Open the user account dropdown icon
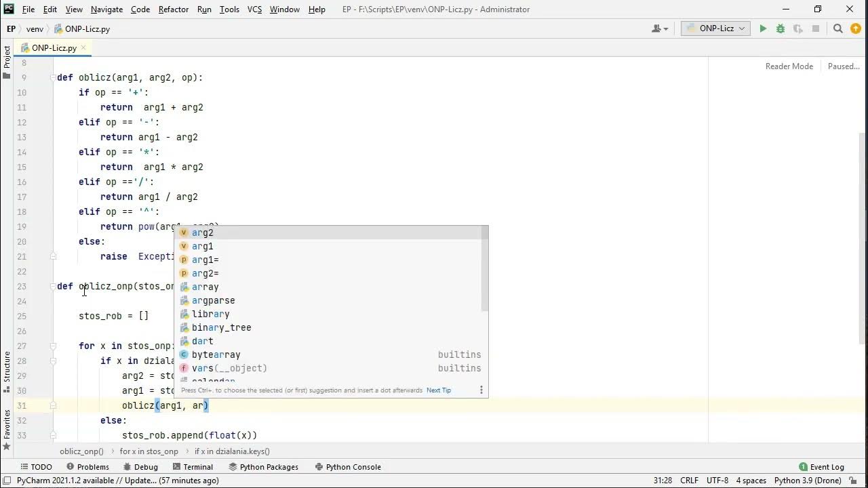The height and width of the screenshot is (488, 868). pyautogui.click(x=659, y=28)
